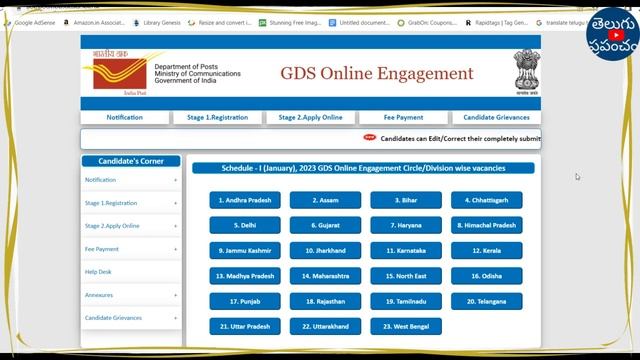The image size is (640, 360).
Task: Expand Candidate Grievances in sidebar
Action: pos(131,318)
